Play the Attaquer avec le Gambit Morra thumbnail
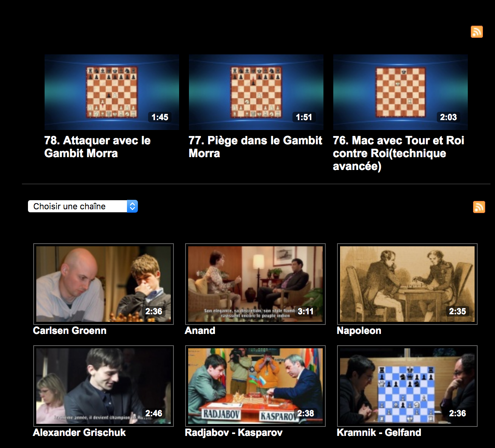This screenshot has height=448, width=495. 112,92
